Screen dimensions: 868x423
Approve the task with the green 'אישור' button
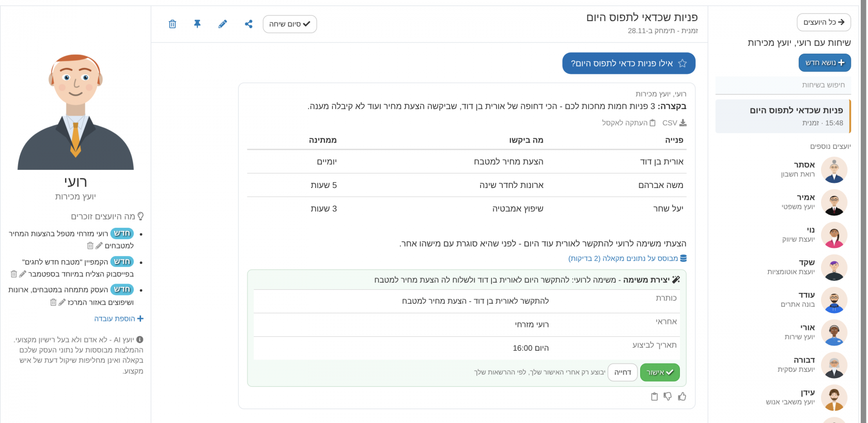pyautogui.click(x=660, y=372)
